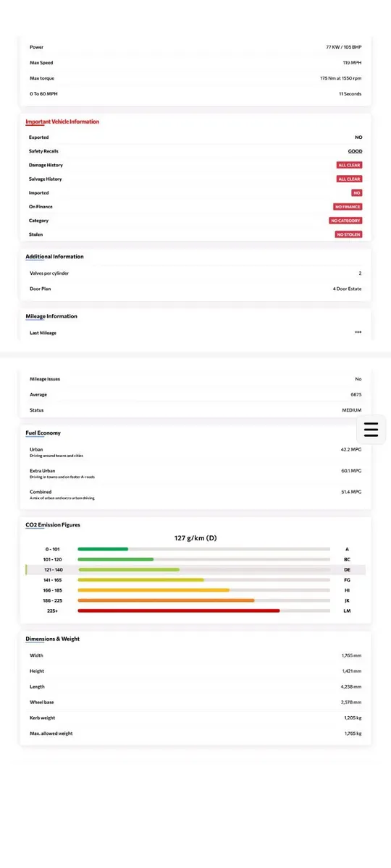Select the 225+ emission band LM bar
The width and height of the screenshot is (391, 868).
[x=203, y=611]
